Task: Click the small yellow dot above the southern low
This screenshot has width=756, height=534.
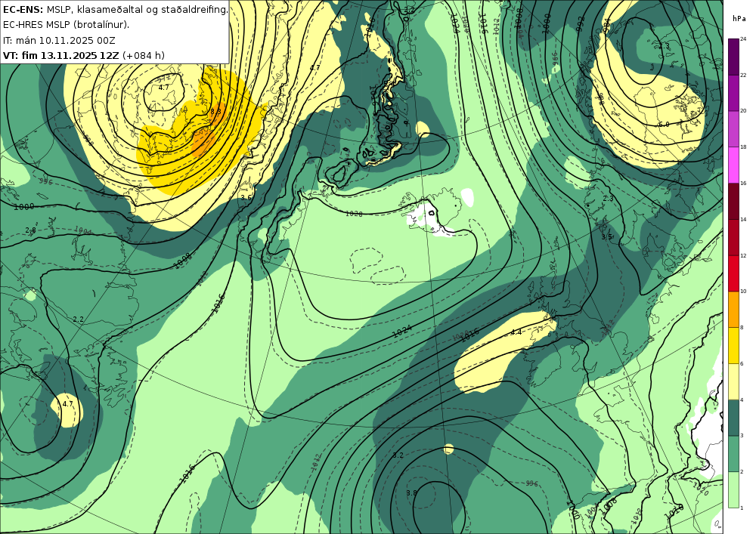Action: point(449,449)
